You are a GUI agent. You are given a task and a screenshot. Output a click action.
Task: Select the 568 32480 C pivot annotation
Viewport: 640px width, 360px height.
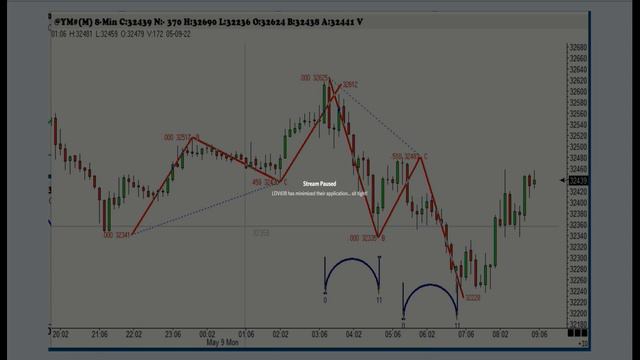pos(410,156)
